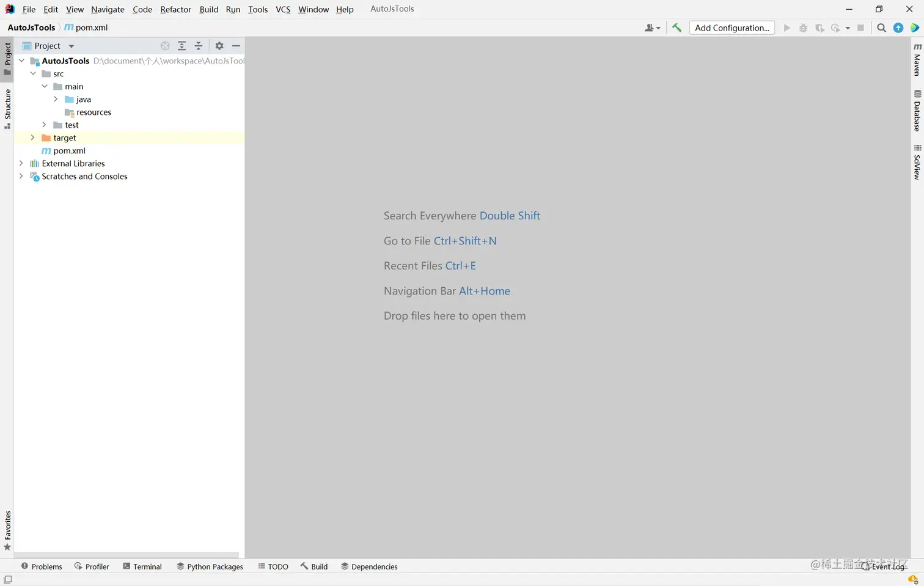This screenshot has height=586, width=924.
Task: Hide the Project panel with minus icon
Action: click(x=236, y=46)
